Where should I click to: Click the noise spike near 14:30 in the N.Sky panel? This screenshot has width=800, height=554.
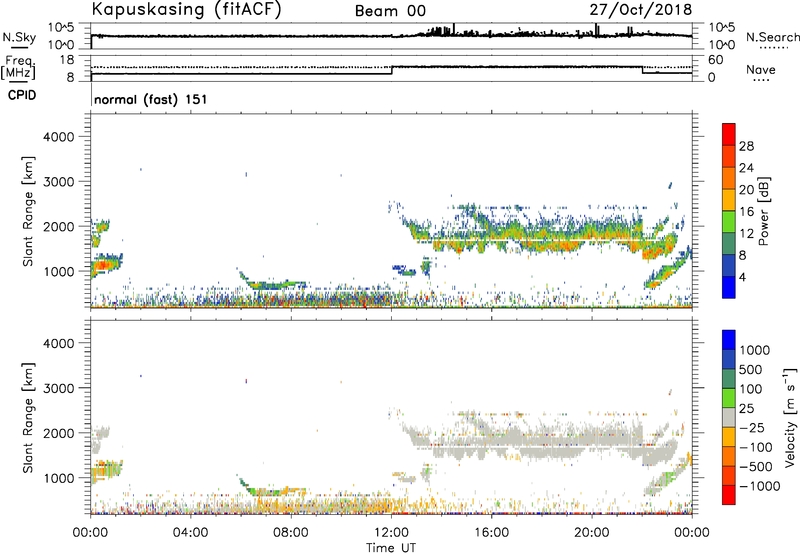coord(454,29)
